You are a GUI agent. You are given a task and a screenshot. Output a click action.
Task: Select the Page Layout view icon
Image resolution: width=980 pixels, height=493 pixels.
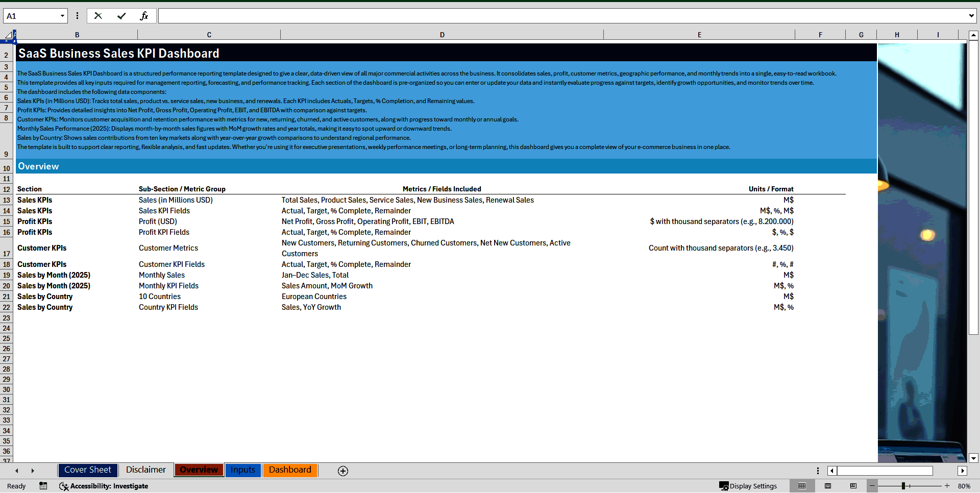[828, 486]
